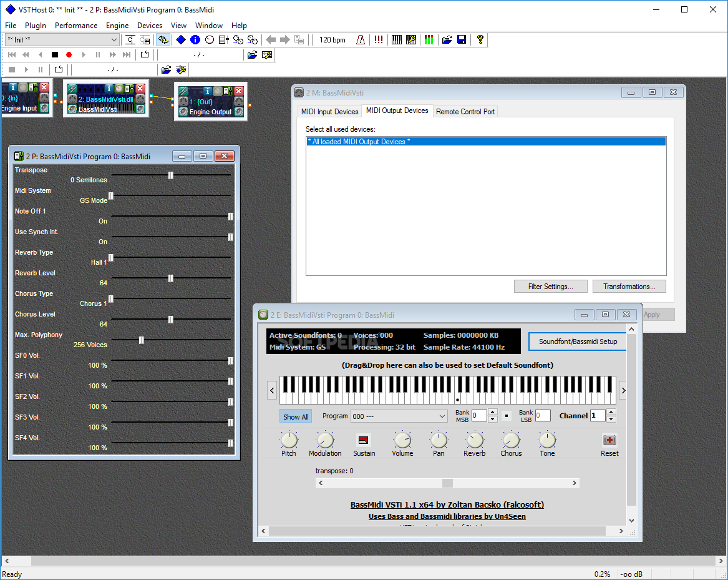Viewport: 728px width, 580px height.
Task: Select All loaded MIDI Output Devices entry
Action: [486, 142]
